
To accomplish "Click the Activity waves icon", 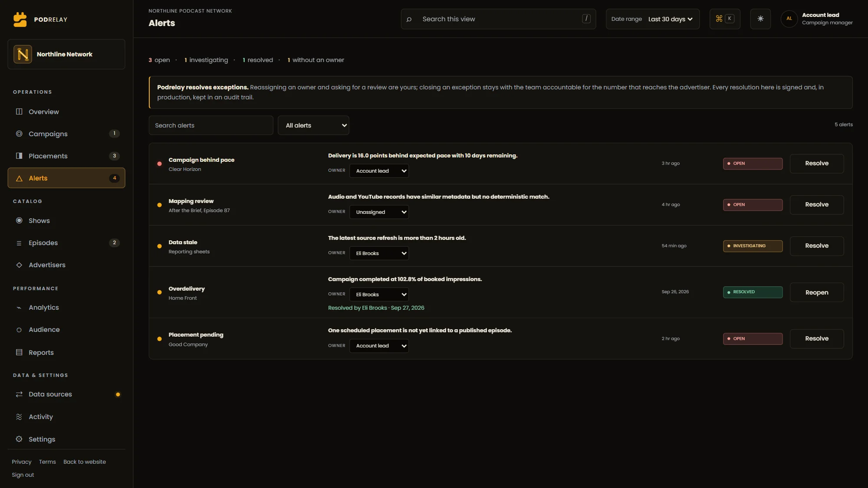I will pyautogui.click(x=19, y=417).
